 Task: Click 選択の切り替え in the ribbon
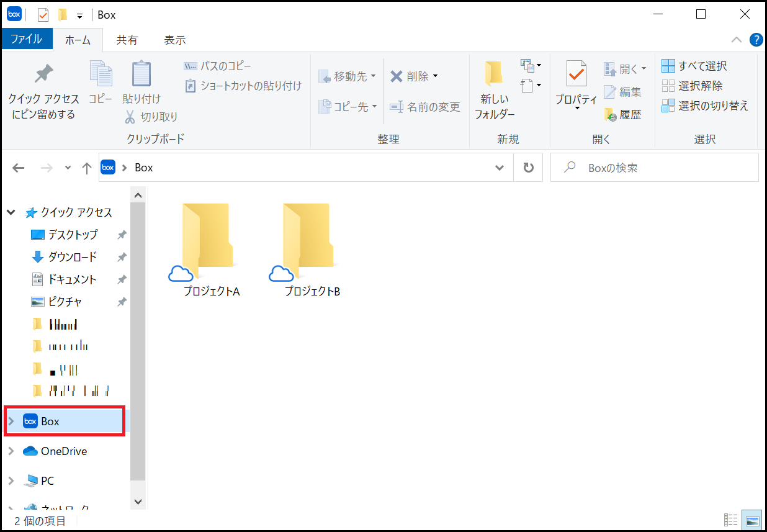(x=705, y=106)
